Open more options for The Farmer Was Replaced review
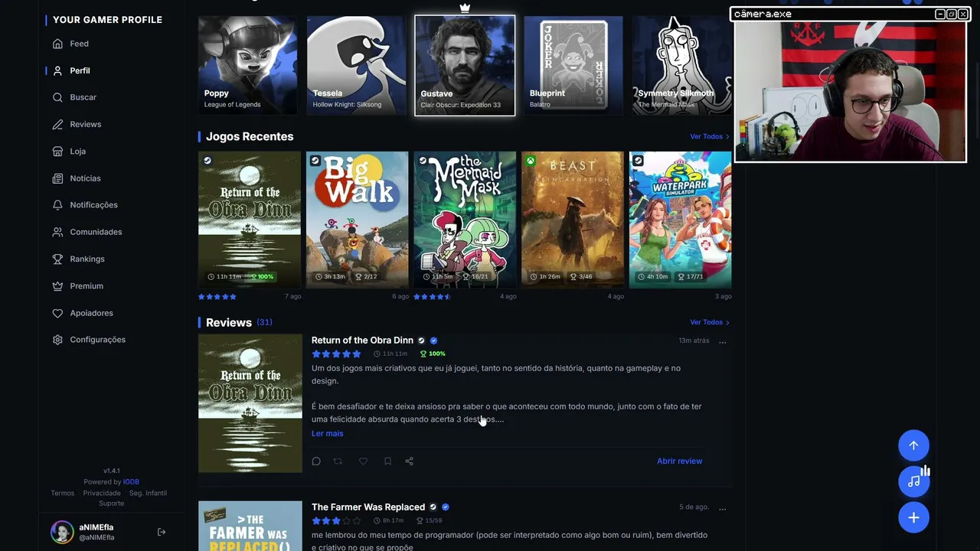This screenshot has width=980, height=551. tap(722, 508)
